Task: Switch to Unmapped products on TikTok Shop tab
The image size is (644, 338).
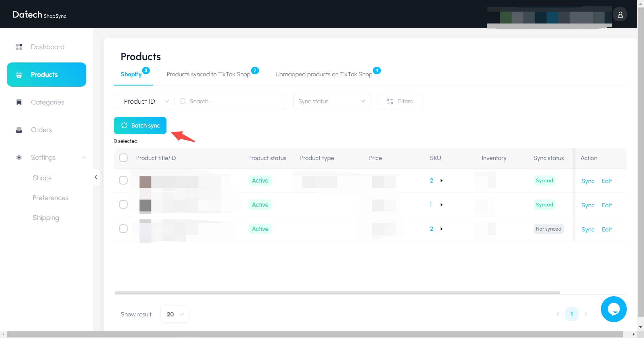Action: tap(324, 74)
